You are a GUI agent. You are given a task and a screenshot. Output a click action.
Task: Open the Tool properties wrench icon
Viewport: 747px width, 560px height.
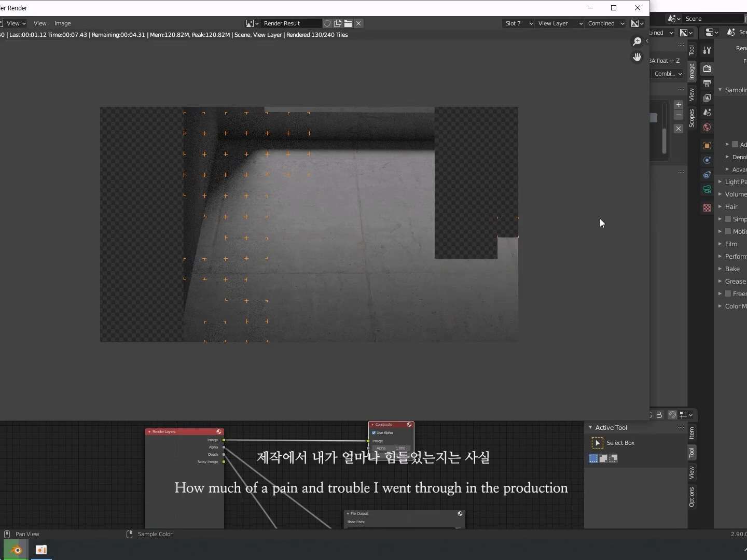tap(707, 50)
